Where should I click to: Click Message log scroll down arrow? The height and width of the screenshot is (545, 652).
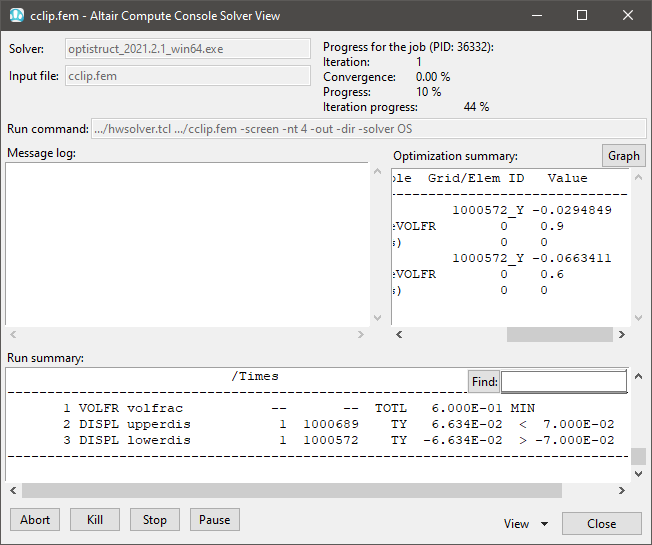pyautogui.click(x=377, y=317)
